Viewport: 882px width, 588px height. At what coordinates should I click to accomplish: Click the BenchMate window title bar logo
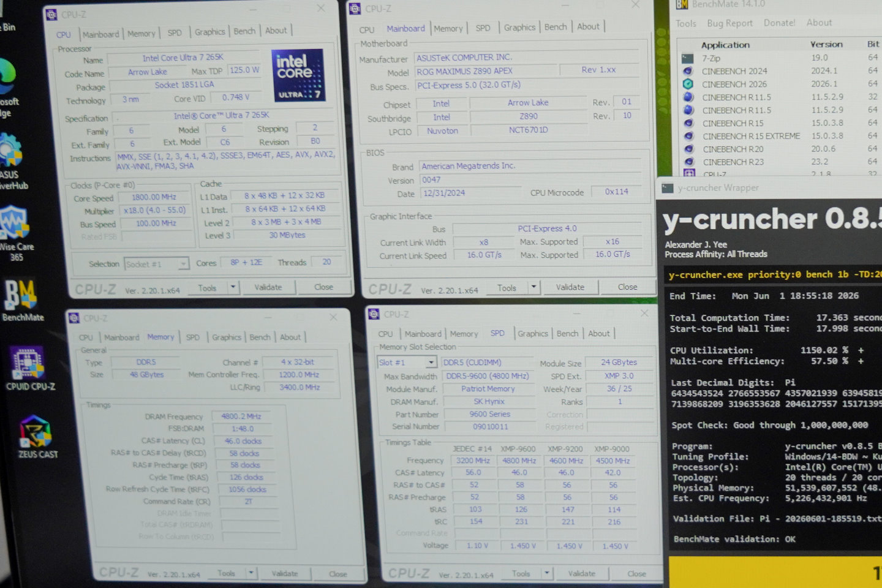[682, 4]
